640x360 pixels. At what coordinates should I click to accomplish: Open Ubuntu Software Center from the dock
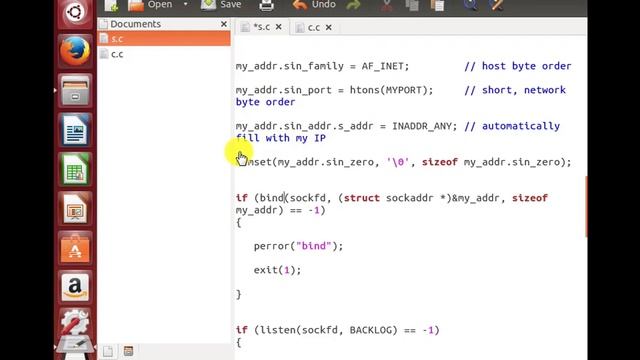75,248
